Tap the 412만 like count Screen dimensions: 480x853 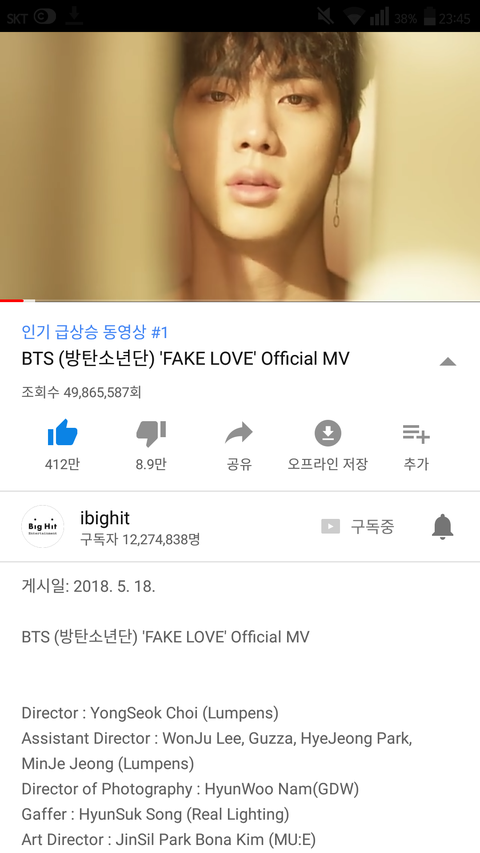click(62, 464)
